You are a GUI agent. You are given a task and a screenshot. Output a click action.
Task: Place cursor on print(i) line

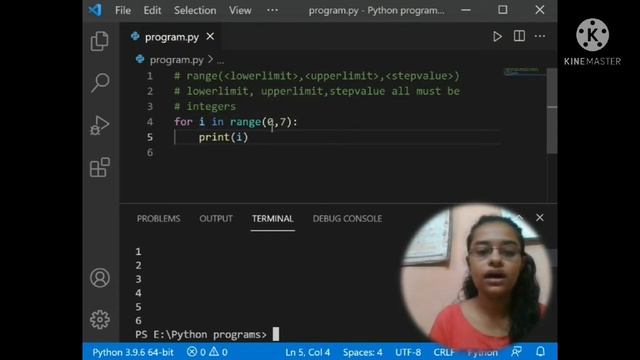click(x=223, y=137)
